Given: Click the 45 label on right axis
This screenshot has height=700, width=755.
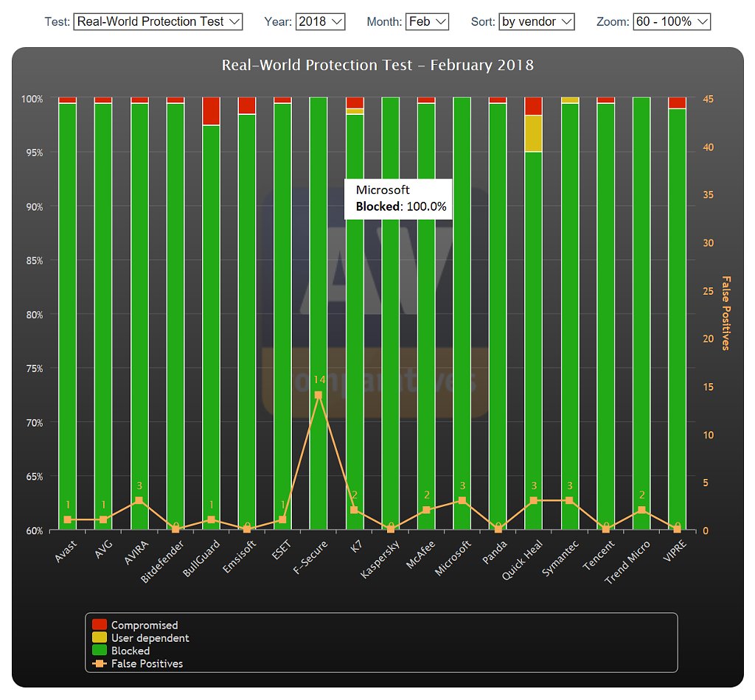Looking at the screenshot, I should point(709,99).
